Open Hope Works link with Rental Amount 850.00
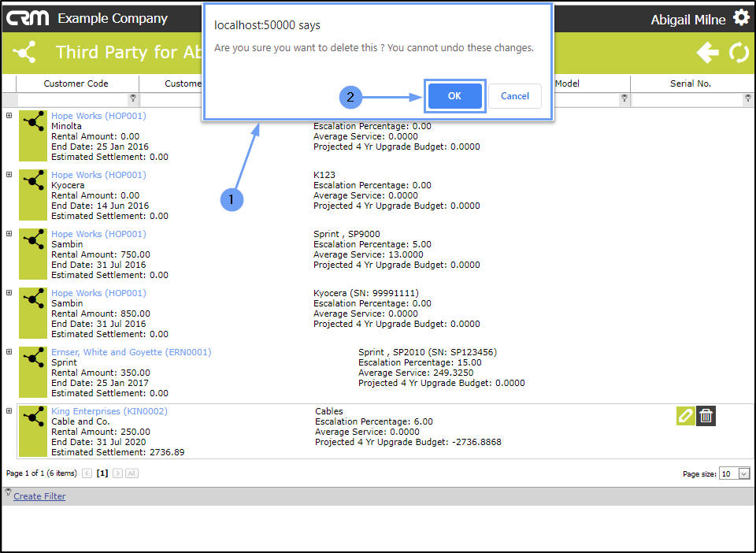This screenshot has width=756, height=553. pos(99,293)
